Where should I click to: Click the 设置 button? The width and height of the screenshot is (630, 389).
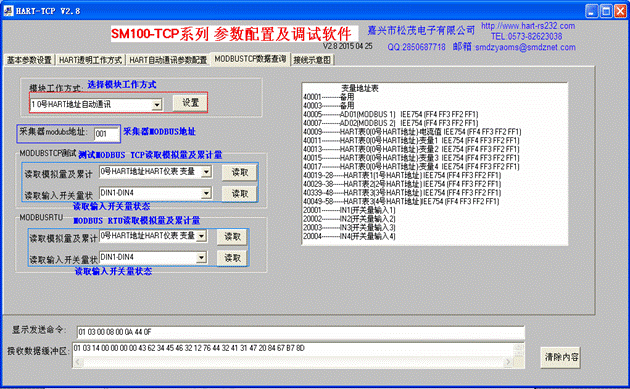[x=190, y=103]
